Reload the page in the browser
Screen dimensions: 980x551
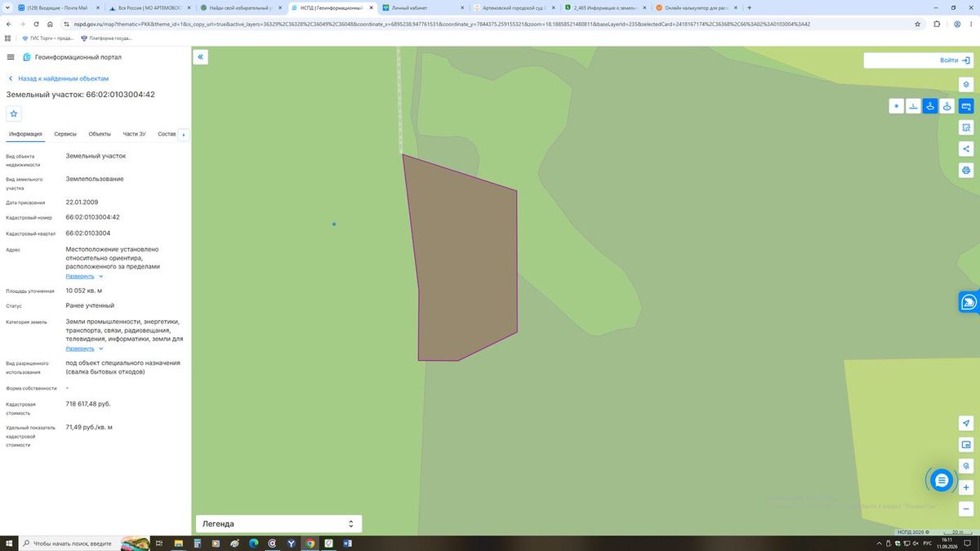(x=36, y=24)
